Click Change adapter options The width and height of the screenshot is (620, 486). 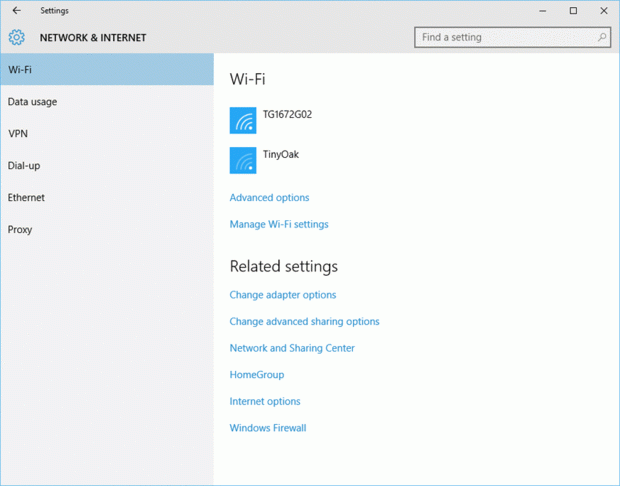pos(283,295)
